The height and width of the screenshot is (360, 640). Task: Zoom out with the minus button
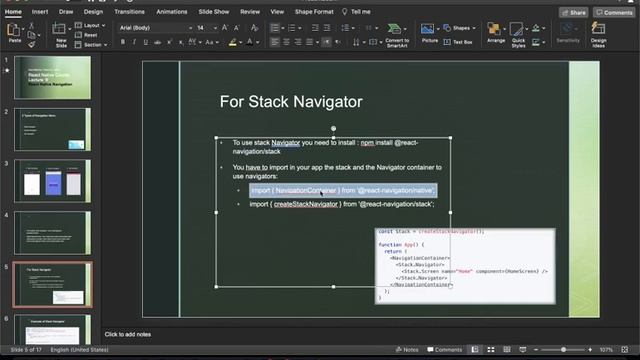(x=536, y=350)
